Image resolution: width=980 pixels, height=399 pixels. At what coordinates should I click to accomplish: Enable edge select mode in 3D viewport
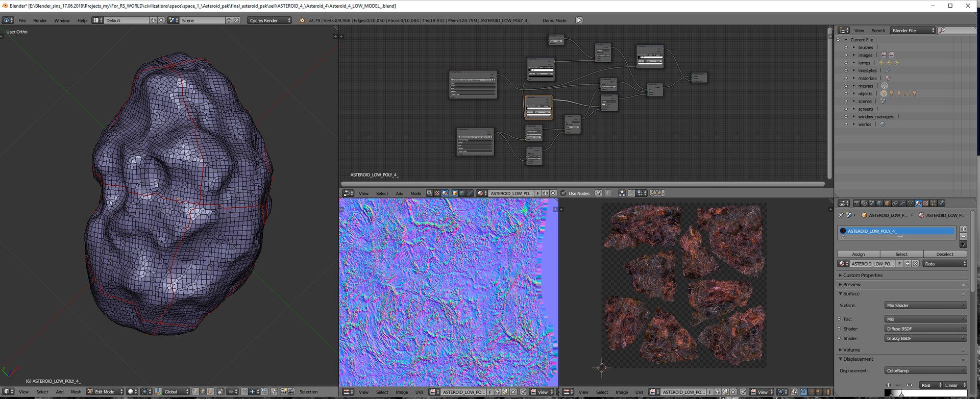[x=203, y=392]
